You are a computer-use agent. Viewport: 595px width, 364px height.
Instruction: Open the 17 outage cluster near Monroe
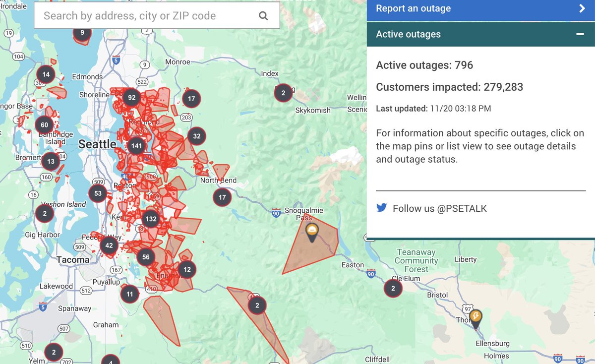191,99
